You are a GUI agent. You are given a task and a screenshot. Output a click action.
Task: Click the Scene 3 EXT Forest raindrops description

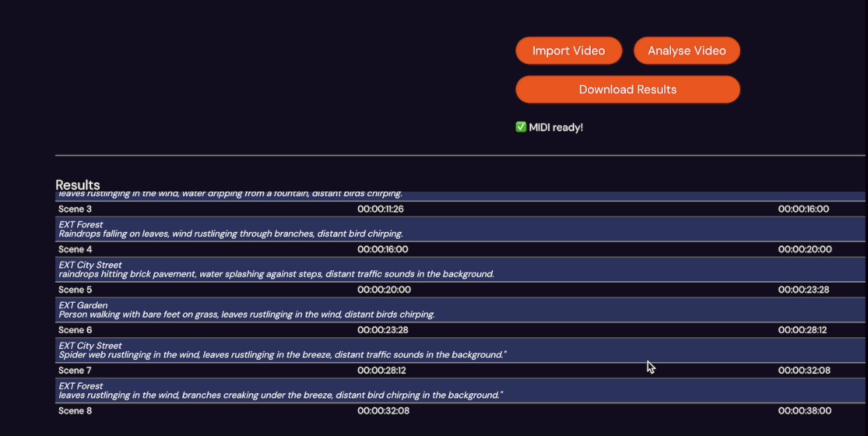(x=230, y=234)
